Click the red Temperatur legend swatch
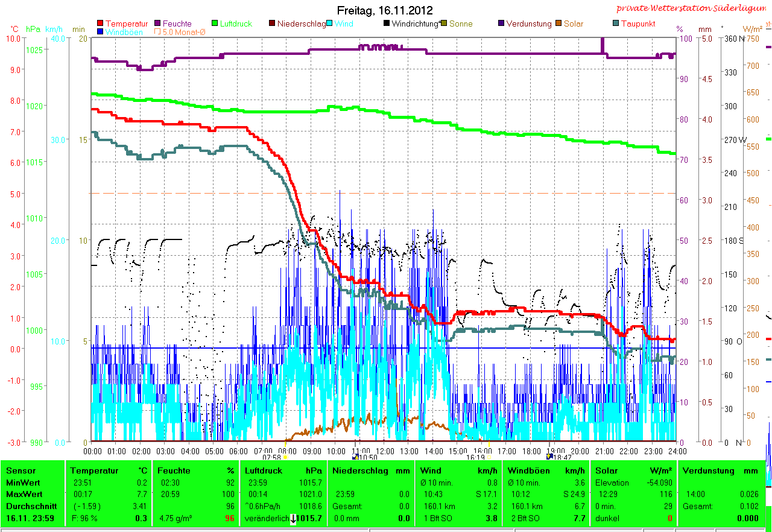The image size is (772, 532). point(100,24)
